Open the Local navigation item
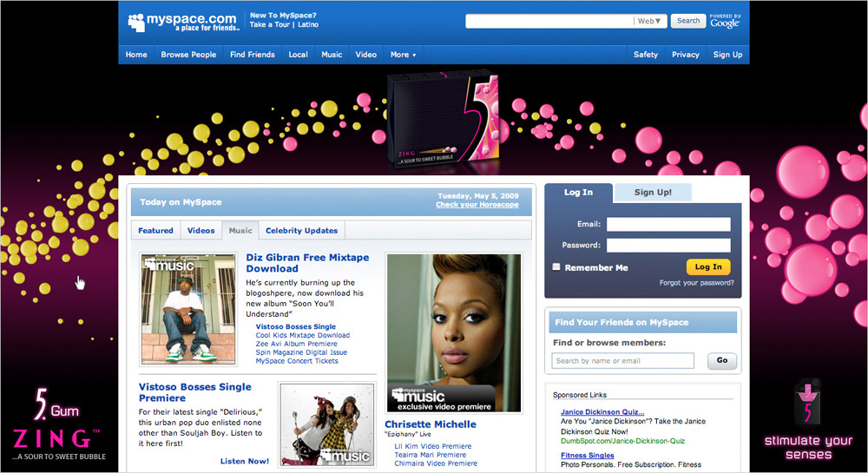The height and width of the screenshot is (473, 868). click(x=298, y=55)
